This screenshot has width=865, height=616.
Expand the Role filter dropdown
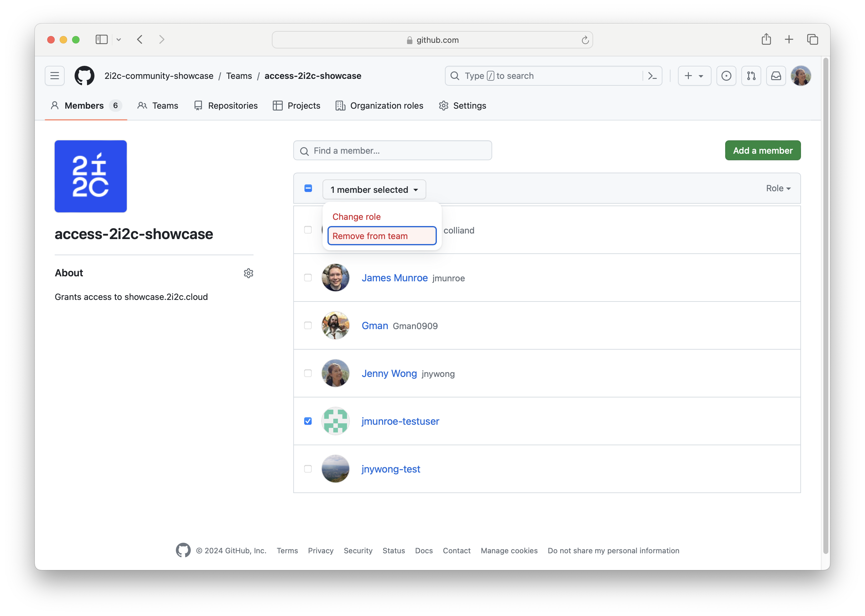778,188
